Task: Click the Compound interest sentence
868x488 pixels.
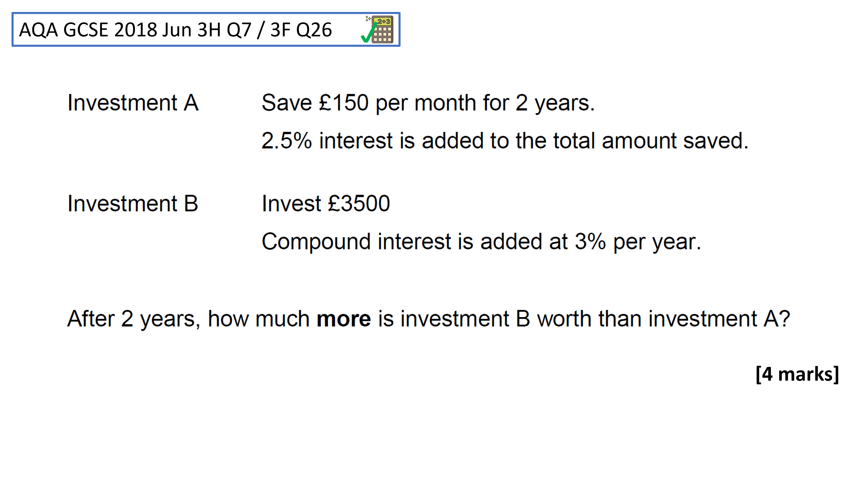Action: pos(481,242)
